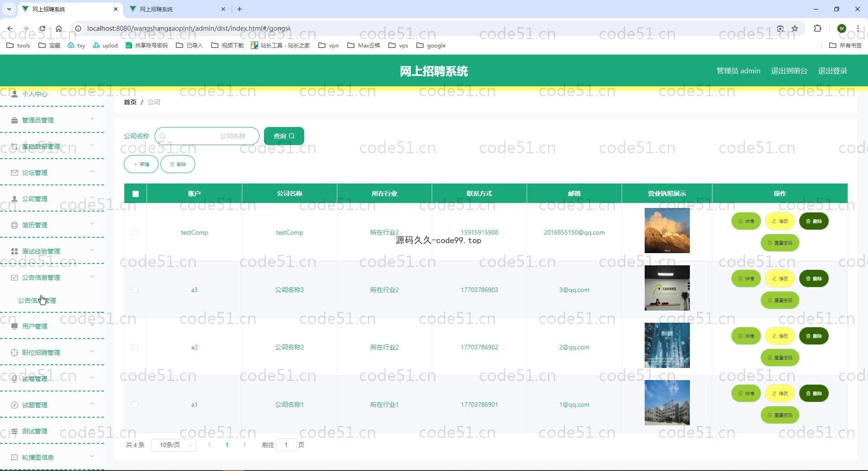Click the 个人中心 person icon in sidebar
Image resolution: width=868 pixels, height=471 pixels.
coord(14,94)
